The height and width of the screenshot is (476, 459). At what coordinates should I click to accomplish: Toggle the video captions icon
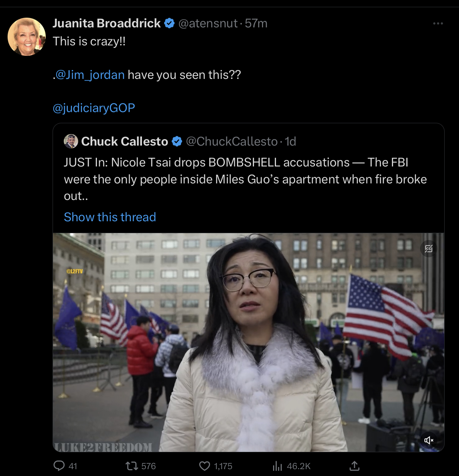point(429,249)
